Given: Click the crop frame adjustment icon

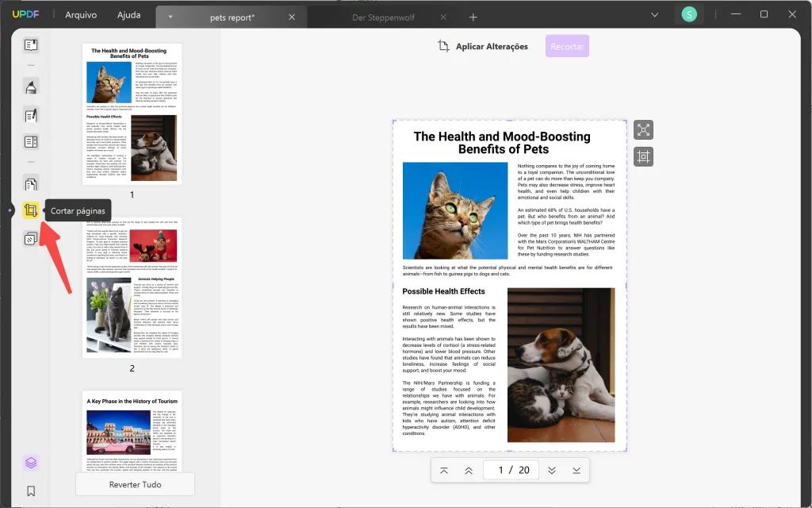Looking at the screenshot, I should [643, 156].
